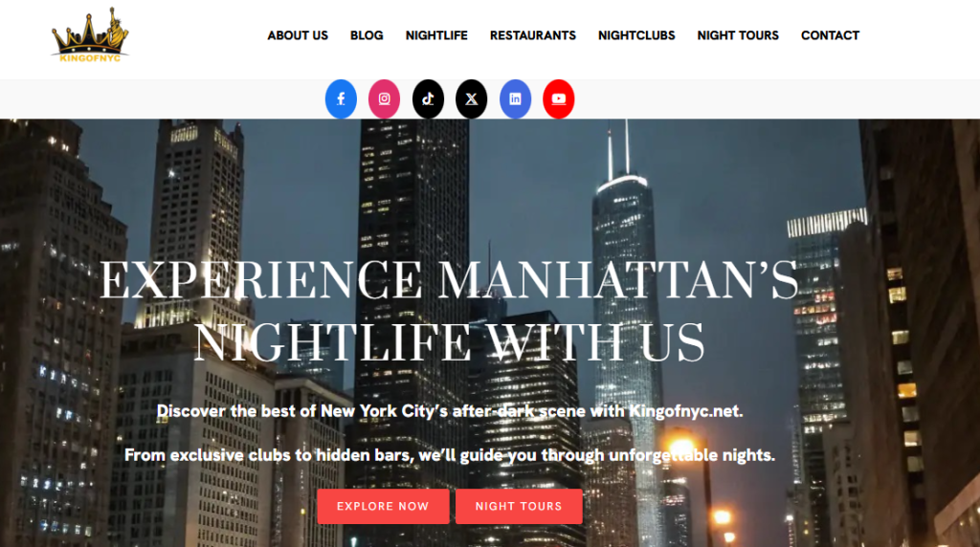Open the YouTube social icon
This screenshot has width=980, height=547.
pos(559,98)
